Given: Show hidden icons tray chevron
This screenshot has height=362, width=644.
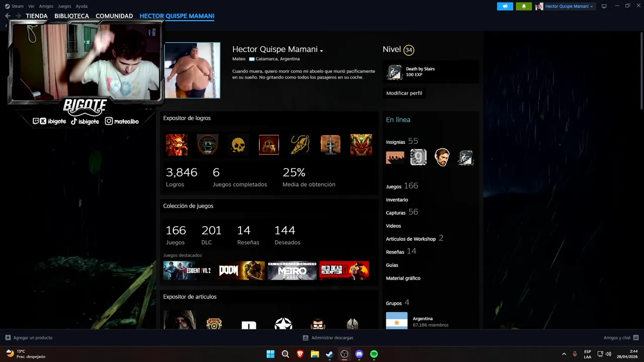Looking at the screenshot, I should pyautogui.click(x=563, y=354).
